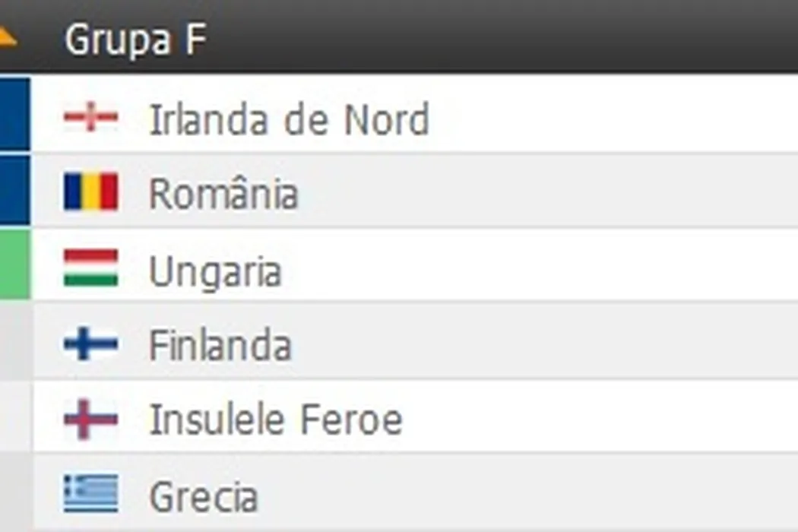Viewport: 798px width, 532px height.
Task: Click gray position marker beside Finlanda
Action: [x=14, y=341]
